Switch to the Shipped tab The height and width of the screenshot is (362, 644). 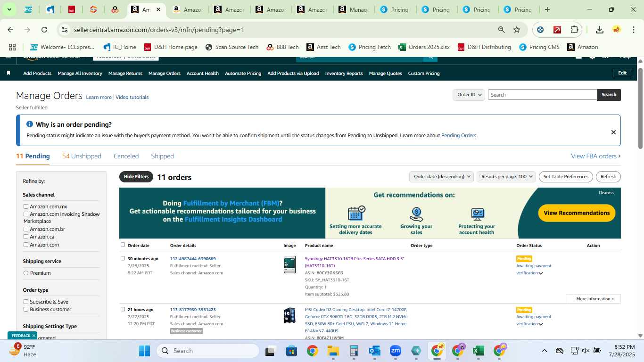[162, 156]
